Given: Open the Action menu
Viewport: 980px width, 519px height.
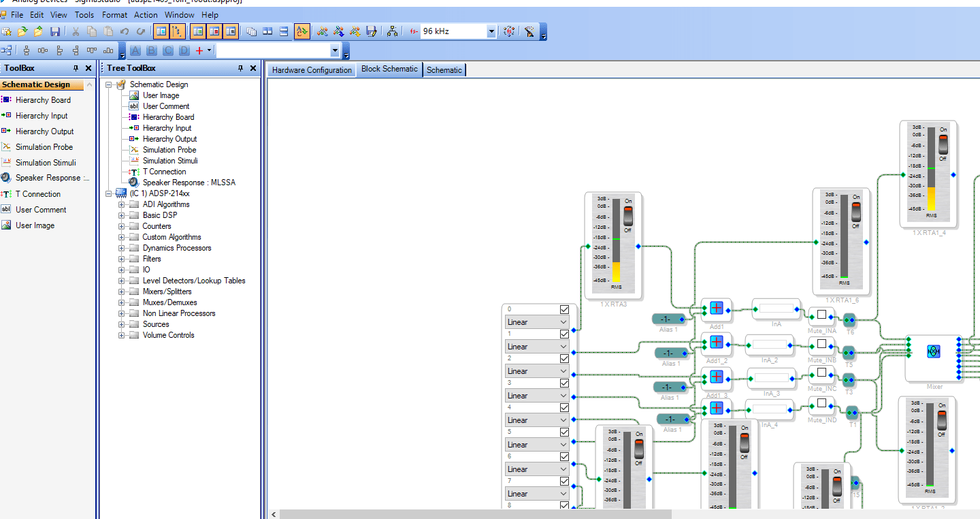Looking at the screenshot, I should click(146, 14).
